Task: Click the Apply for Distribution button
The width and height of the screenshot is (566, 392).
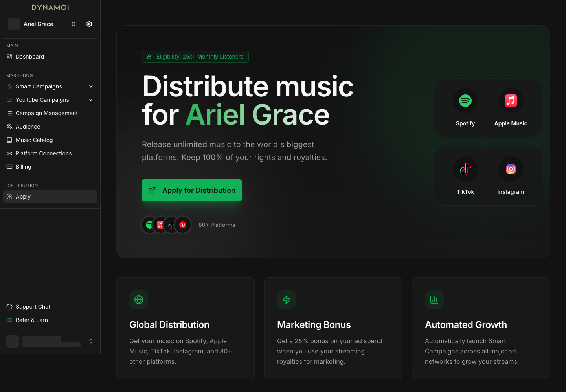Action: pos(192,190)
